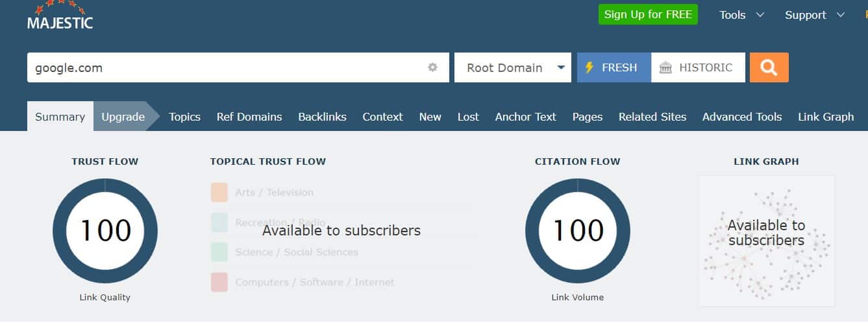Image resolution: width=868 pixels, height=334 pixels.
Task: Open the Root Domain dropdown
Action: coord(513,67)
